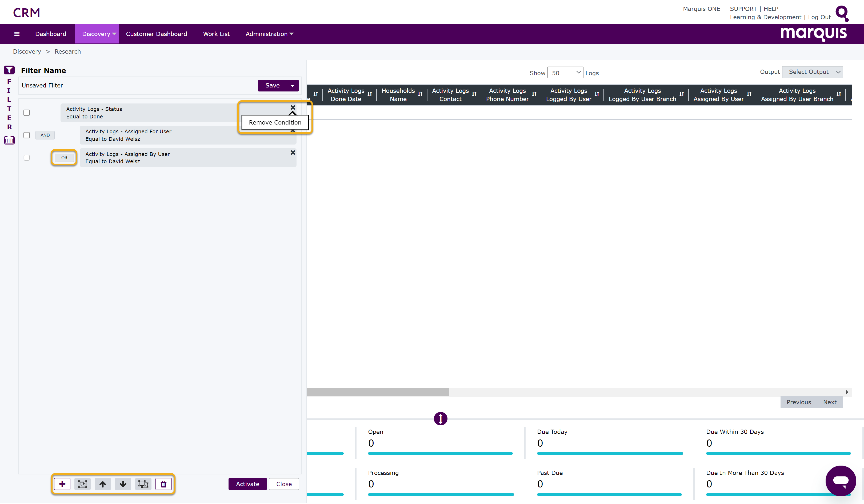Open the Select Output dropdown
The image size is (864, 504).
pyautogui.click(x=812, y=72)
